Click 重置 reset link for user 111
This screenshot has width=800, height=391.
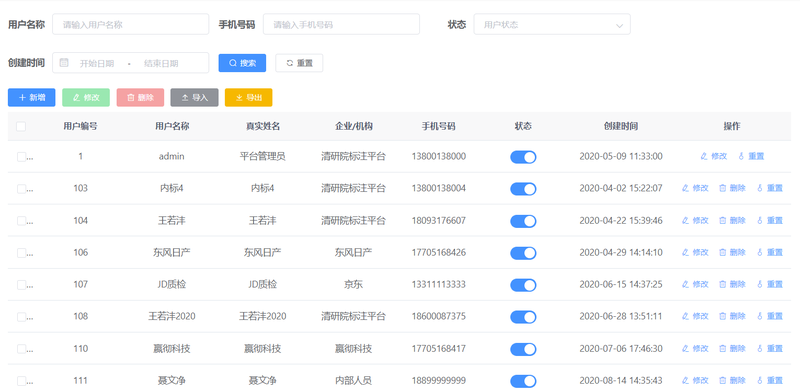(x=769, y=380)
